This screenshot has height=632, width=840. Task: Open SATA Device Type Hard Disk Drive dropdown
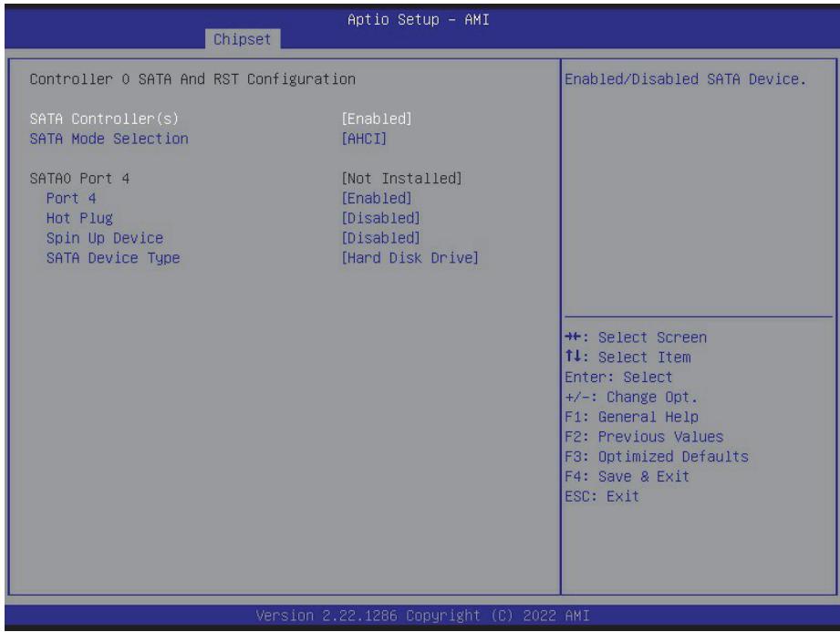click(410, 257)
